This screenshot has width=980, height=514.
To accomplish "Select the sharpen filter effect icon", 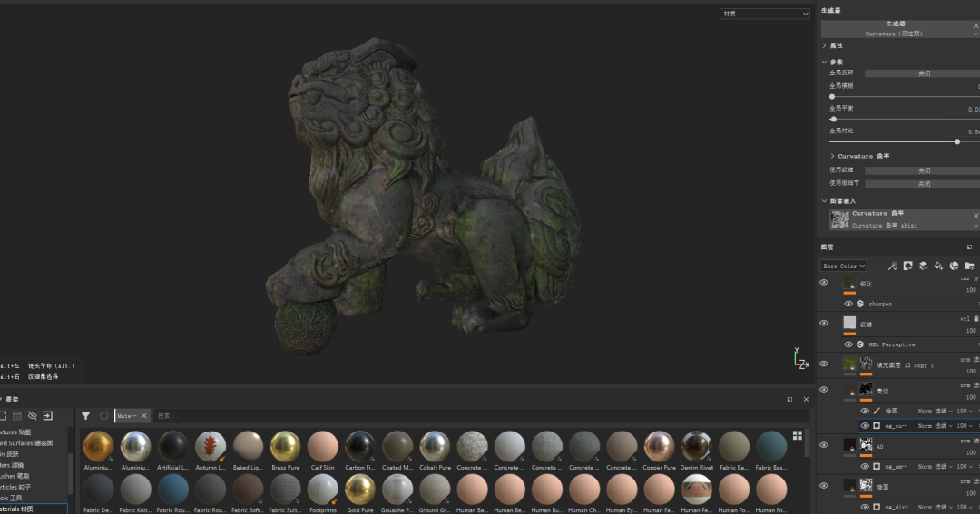I will (x=860, y=305).
